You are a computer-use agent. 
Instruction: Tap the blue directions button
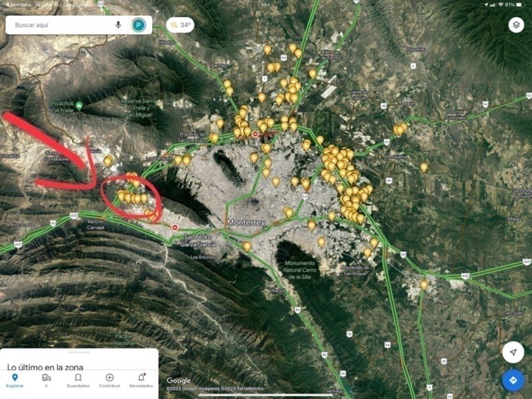click(512, 381)
